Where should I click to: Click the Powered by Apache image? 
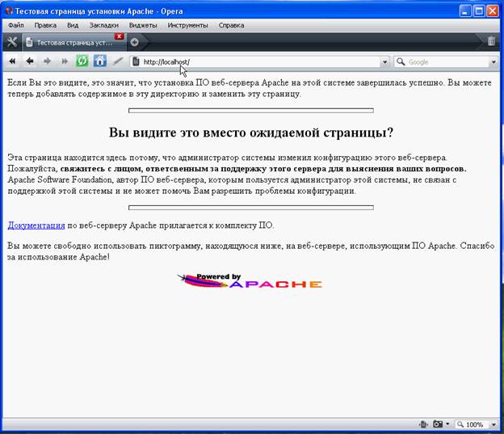(x=250, y=281)
